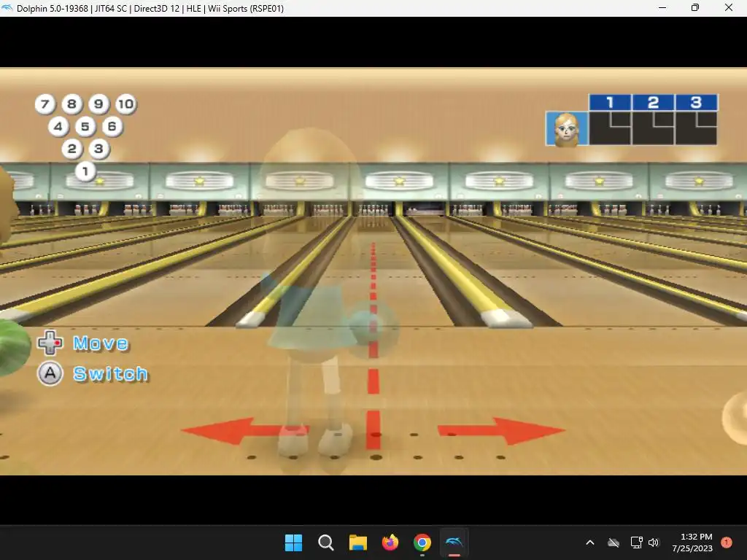The image size is (747, 560).
Task: Open Google Chrome from taskbar
Action: [x=422, y=542]
